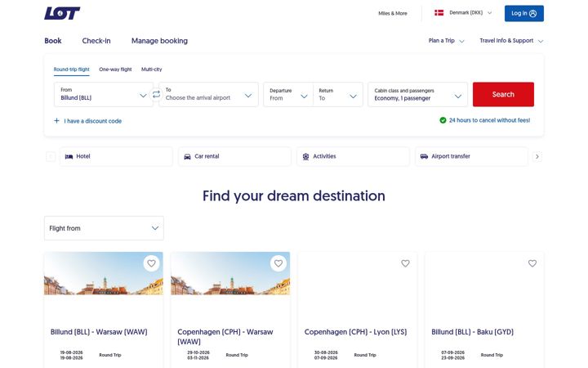
Task: Click the Log in button
Action: (x=523, y=14)
